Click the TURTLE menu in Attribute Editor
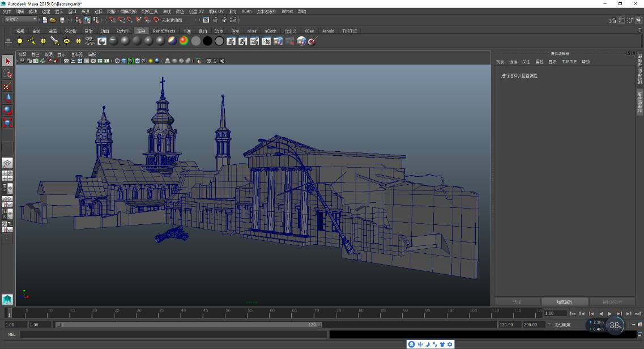The height and width of the screenshot is (349, 644). tap(569, 62)
